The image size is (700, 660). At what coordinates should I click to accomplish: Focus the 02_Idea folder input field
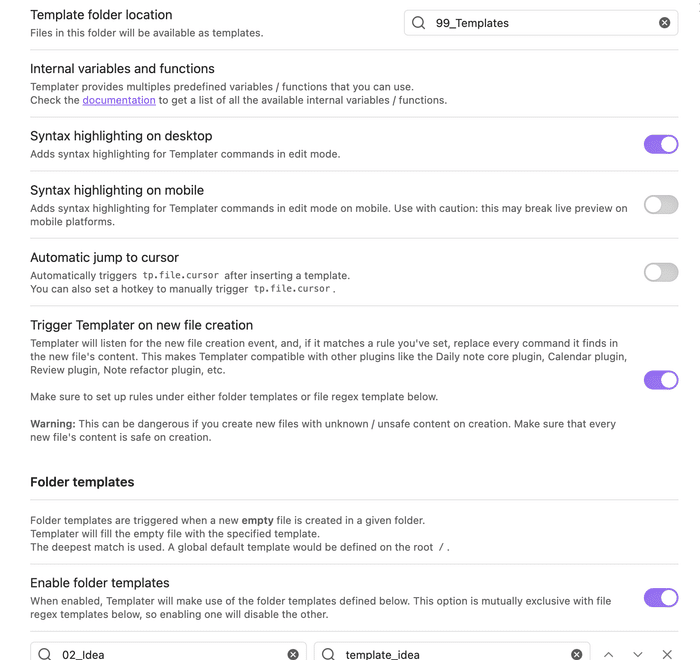click(x=170, y=654)
